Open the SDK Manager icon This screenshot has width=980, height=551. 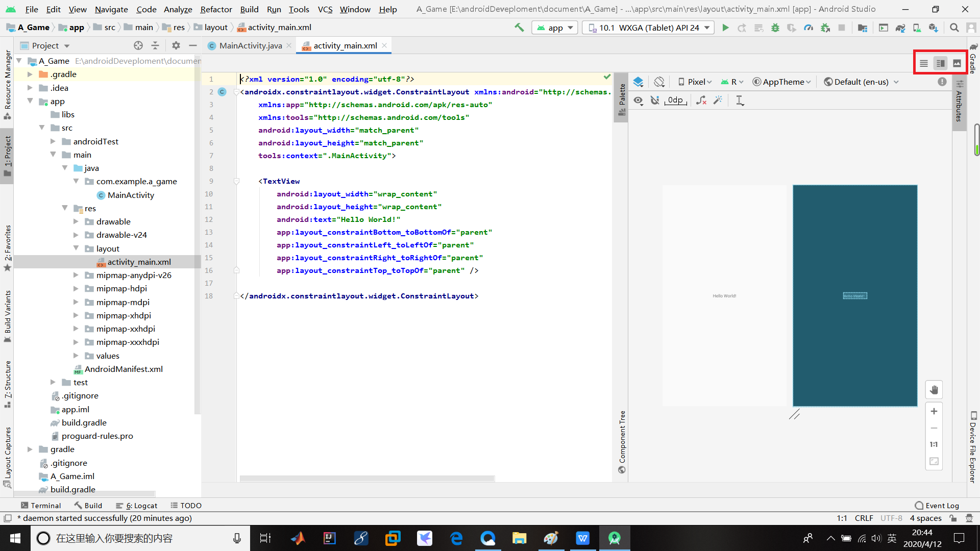[x=934, y=28]
